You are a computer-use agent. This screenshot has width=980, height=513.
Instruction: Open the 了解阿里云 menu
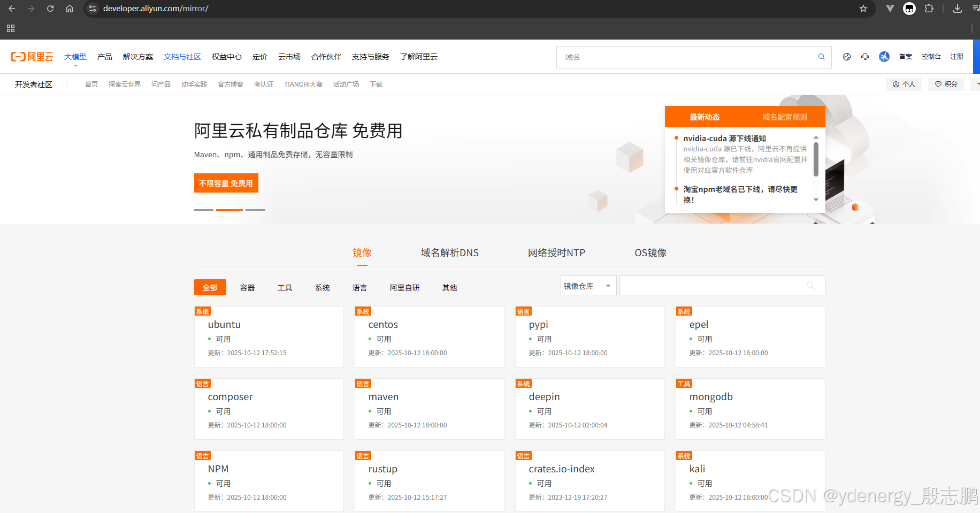pos(419,57)
